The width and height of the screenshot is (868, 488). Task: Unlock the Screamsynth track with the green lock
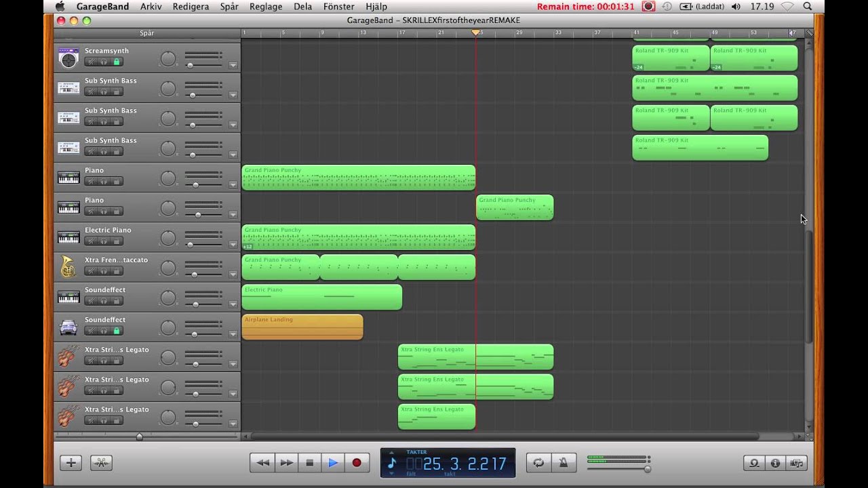117,62
